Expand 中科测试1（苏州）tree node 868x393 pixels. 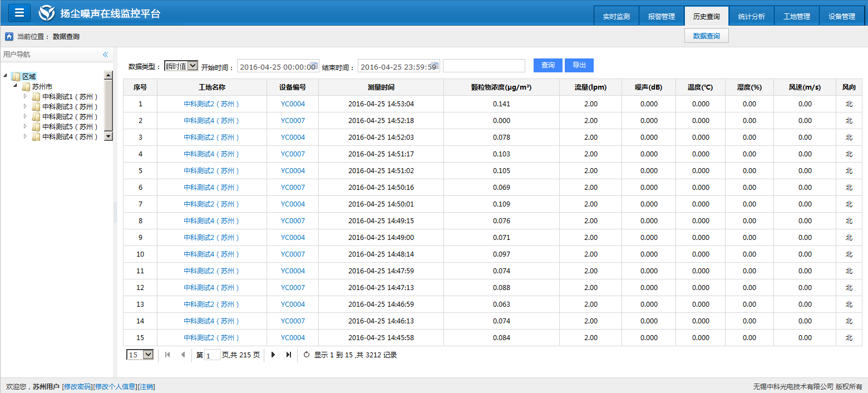pyautogui.click(x=25, y=96)
